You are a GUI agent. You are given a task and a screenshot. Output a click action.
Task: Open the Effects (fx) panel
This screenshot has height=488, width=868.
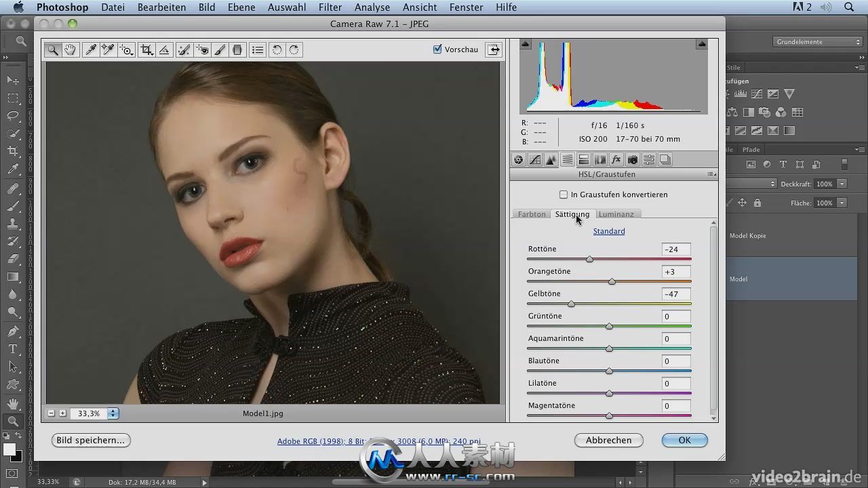point(616,160)
